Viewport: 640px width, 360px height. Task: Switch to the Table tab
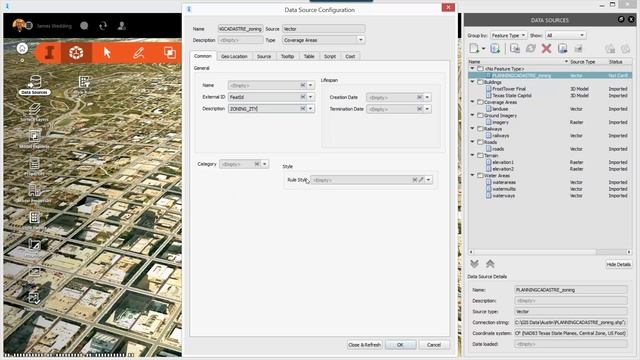(309, 56)
